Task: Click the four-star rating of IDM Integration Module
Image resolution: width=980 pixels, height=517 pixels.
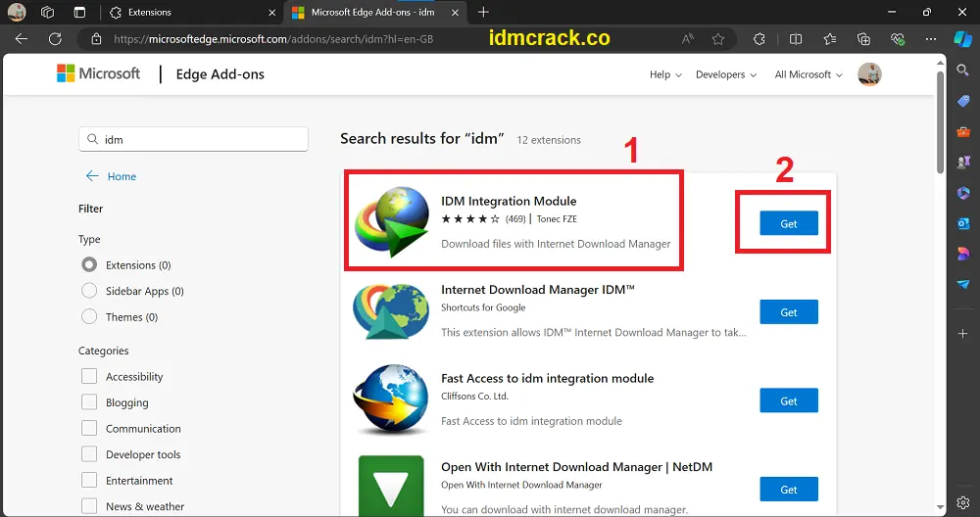Action: tap(470, 219)
